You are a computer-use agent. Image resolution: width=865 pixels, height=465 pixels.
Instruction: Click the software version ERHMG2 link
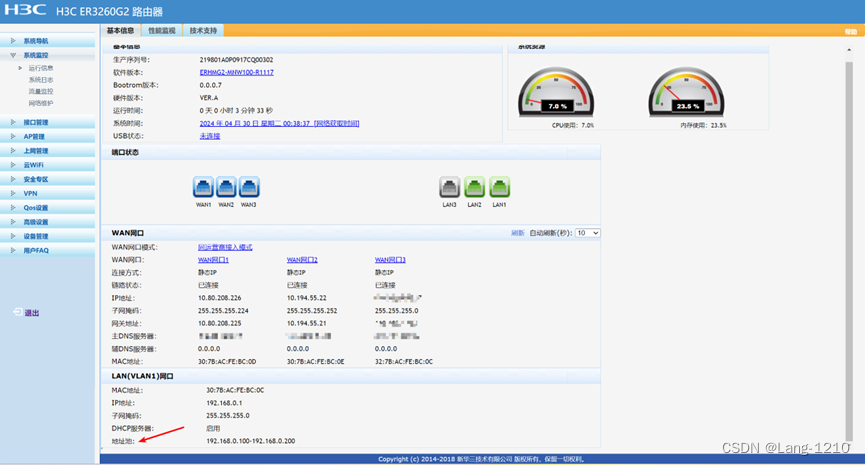point(237,72)
